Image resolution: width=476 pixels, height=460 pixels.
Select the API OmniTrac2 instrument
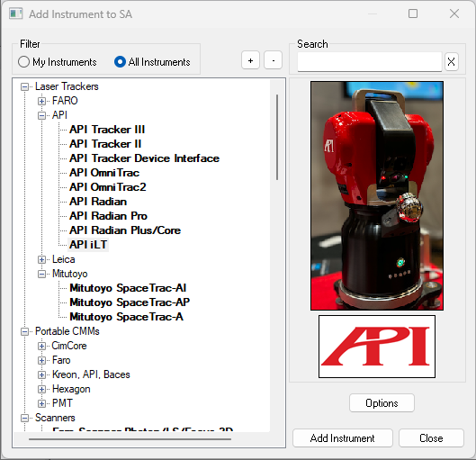tap(107, 187)
